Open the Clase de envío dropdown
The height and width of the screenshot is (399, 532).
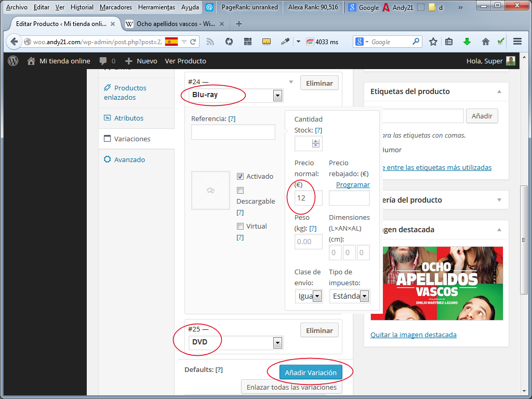(x=309, y=296)
